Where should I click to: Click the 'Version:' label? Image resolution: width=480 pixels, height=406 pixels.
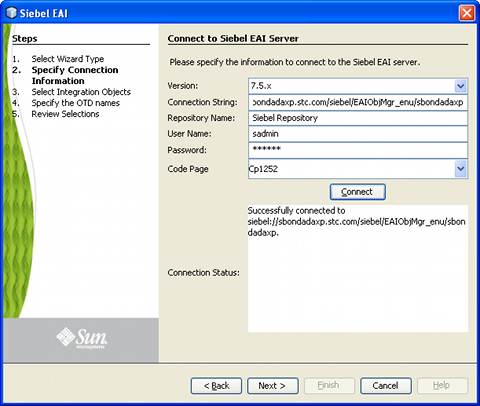[183, 86]
